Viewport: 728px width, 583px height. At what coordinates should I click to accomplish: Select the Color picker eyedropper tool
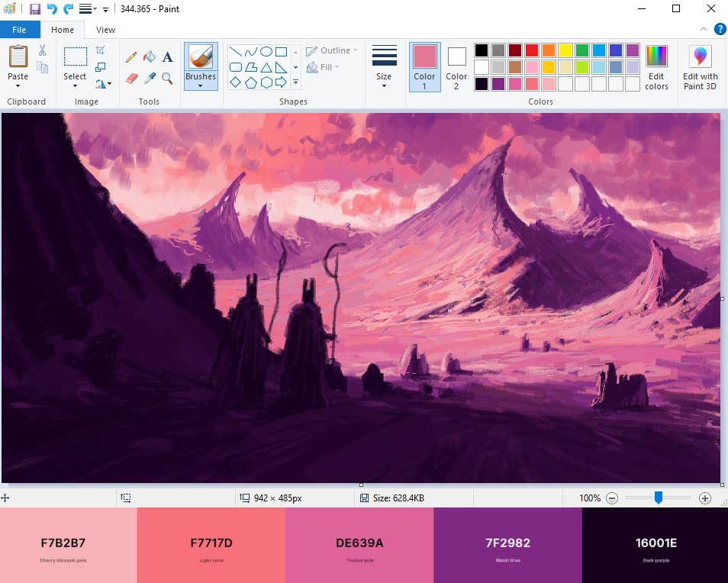click(x=150, y=78)
